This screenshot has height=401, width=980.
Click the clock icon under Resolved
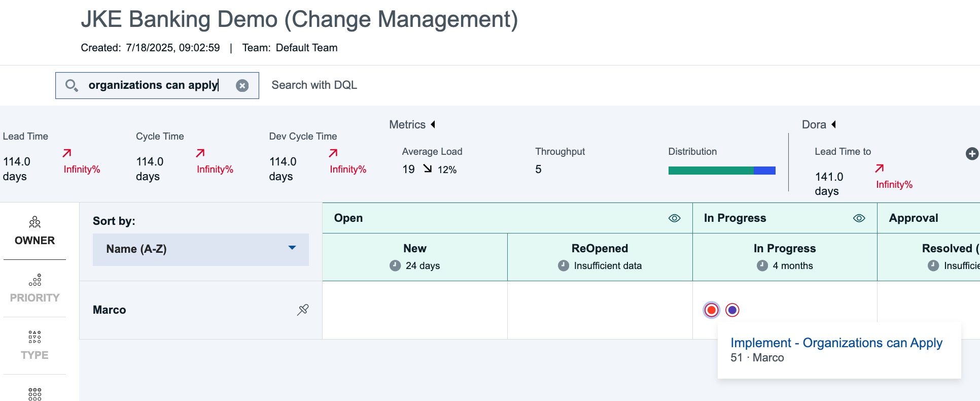click(x=933, y=265)
